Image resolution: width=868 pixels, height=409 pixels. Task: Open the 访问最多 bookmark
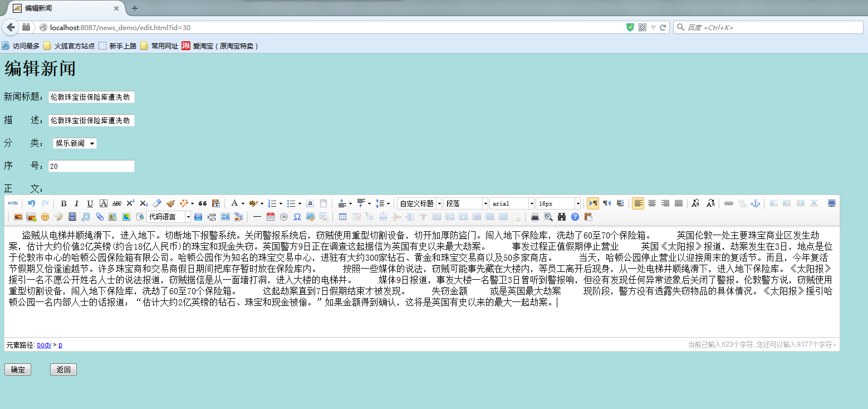[21, 46]
